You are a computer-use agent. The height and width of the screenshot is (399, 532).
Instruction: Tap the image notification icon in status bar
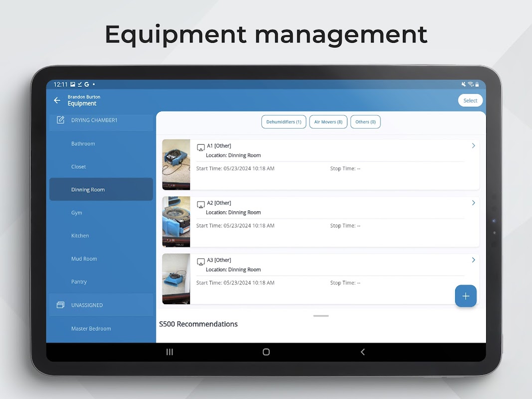click(x=73, y=84)
